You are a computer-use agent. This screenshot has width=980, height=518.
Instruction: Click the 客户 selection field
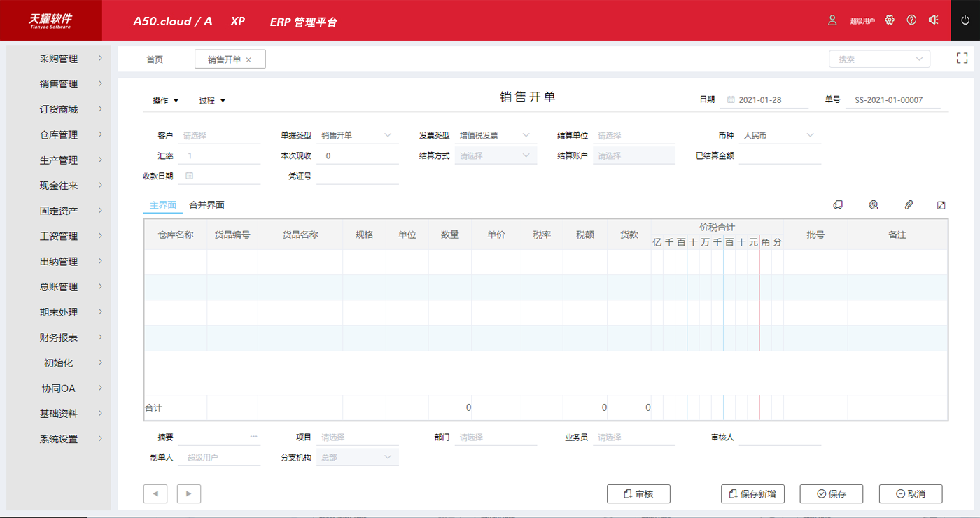(220, 135)
